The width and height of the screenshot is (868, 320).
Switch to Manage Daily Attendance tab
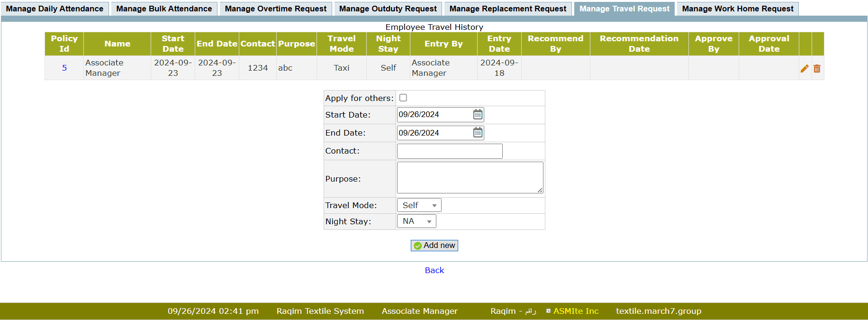54,9
